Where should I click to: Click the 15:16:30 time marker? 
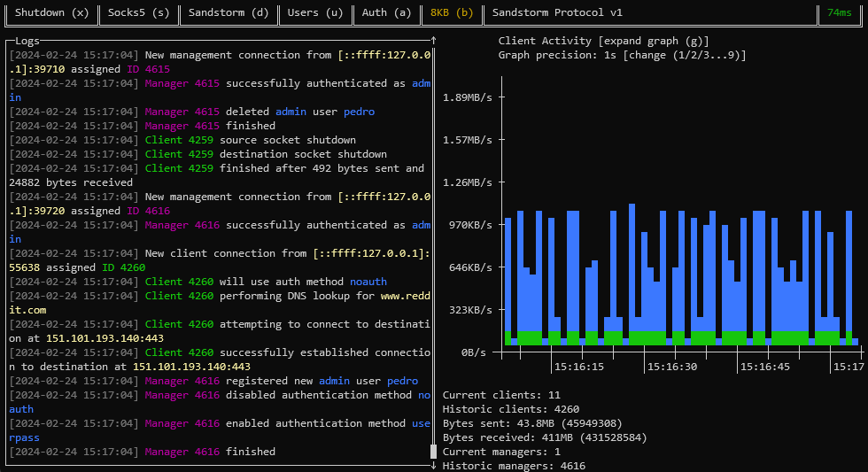pos(672,367)
